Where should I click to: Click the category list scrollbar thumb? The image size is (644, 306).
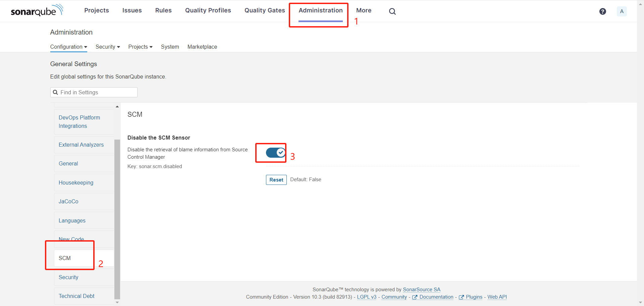[117, 219]
